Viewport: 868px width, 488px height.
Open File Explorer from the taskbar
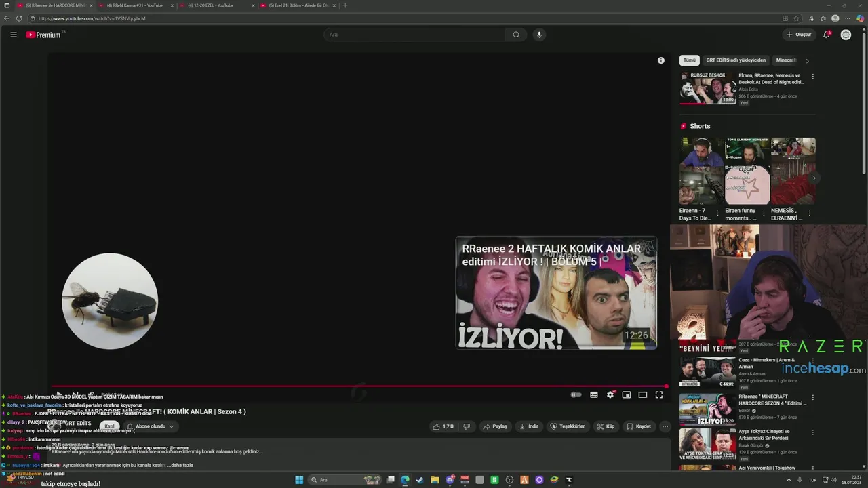tap(435, 480)
